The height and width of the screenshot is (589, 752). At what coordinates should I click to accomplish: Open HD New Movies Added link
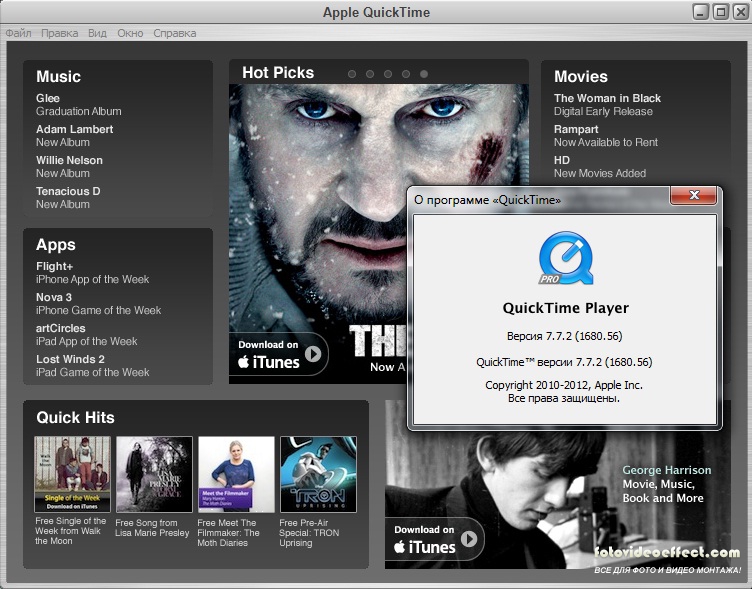point(600,167)
